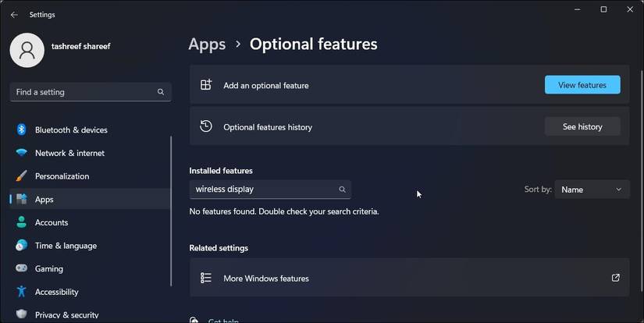
Task: Click the search magnifier in Find a setting
Action: [x=161, y=92]
